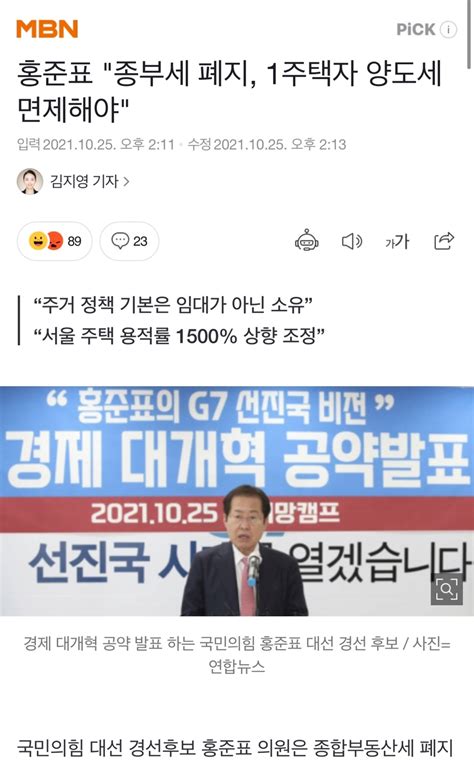474x765 pixels.
Task: Enlarge the photo with magnifier icon
Action: (447, 589)
